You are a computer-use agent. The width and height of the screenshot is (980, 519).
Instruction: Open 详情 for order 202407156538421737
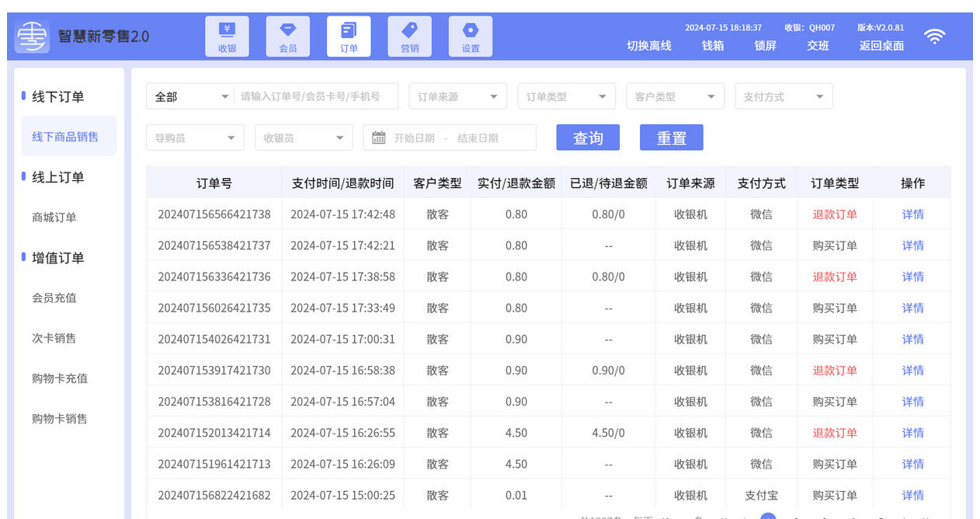(x=913, y=246)
